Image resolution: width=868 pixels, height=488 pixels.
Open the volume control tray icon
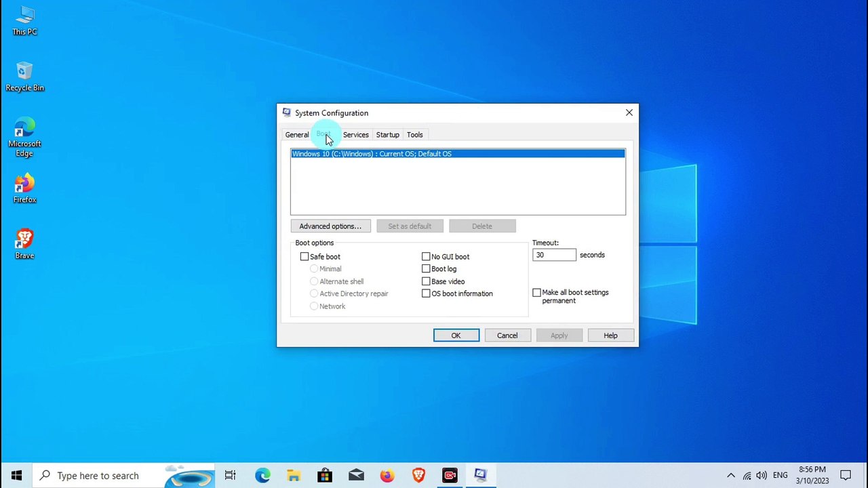762,475
